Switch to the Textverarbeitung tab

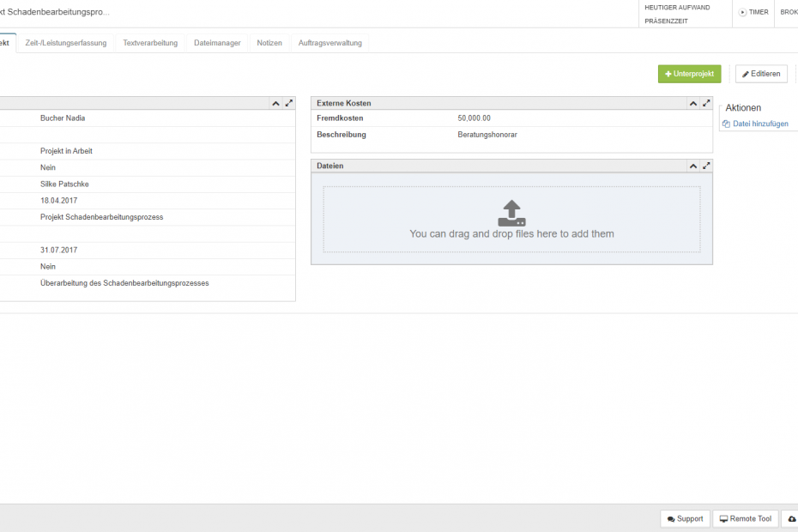coord(150,43)
